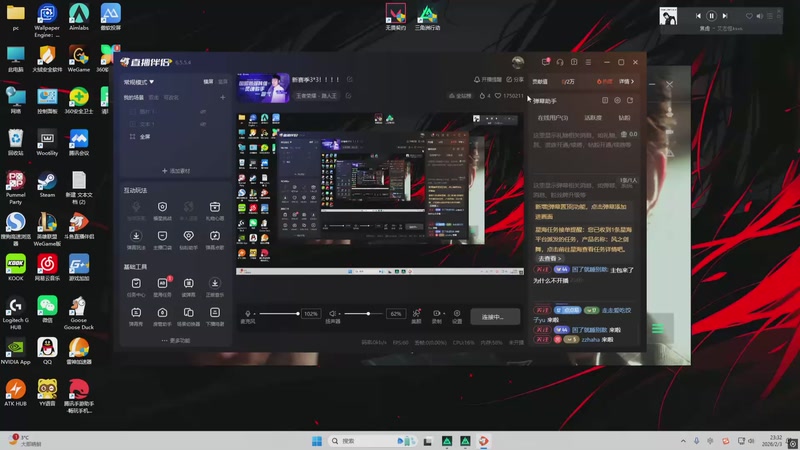
Task: Click the microphone 102% value box
Action: 311,314
